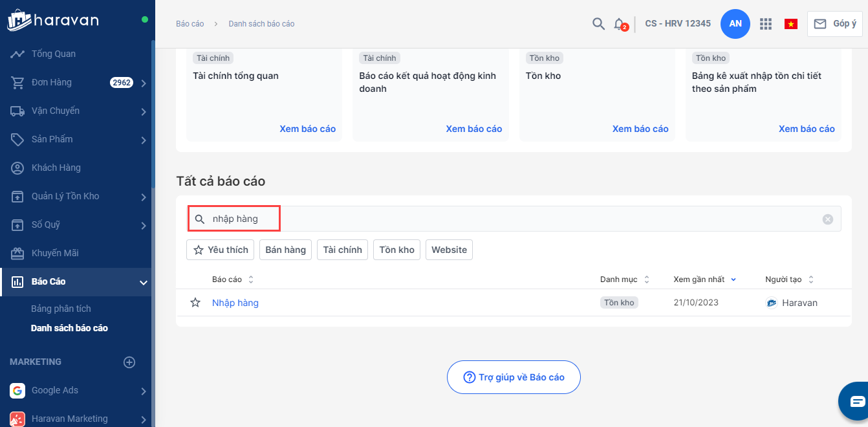Screen dimensions: 868x427
Task: Add a Marketing channel with plus icon
Action: point(129,362)
